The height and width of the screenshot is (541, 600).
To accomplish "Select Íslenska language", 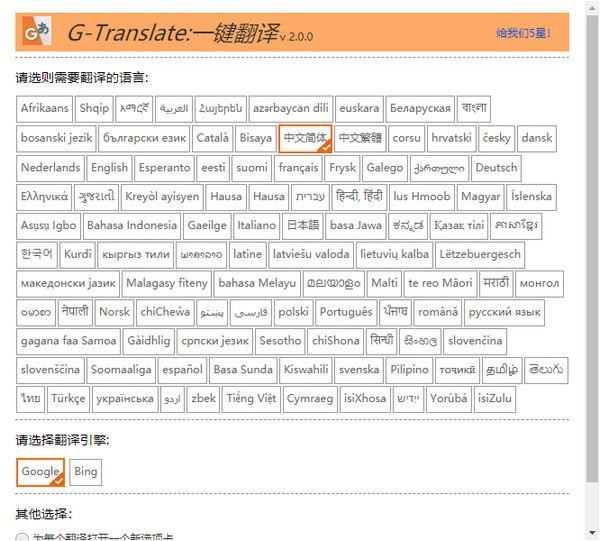I will coord(531,197).
